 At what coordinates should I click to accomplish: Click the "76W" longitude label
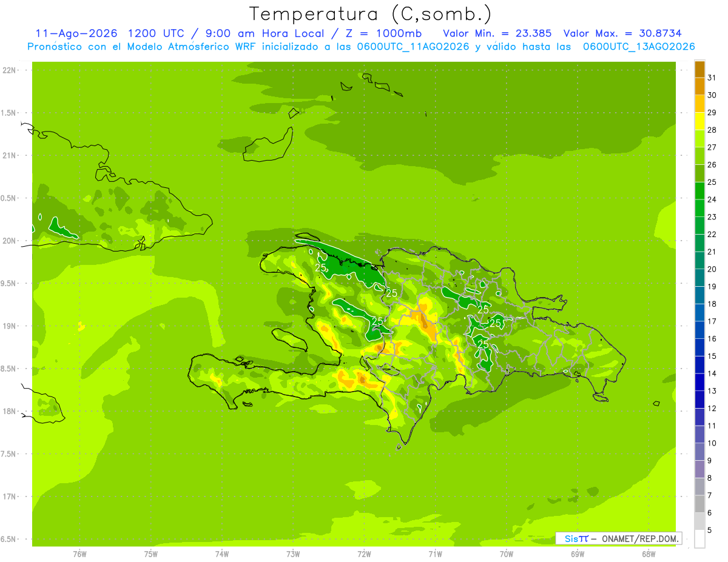pyautogui.click(x=79, y=554)
